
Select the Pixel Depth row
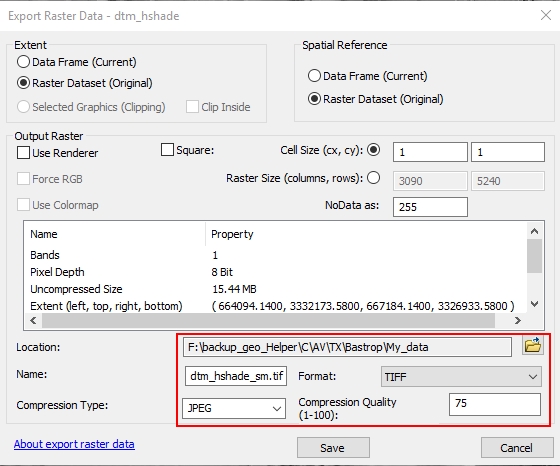(x=275, y=272)
